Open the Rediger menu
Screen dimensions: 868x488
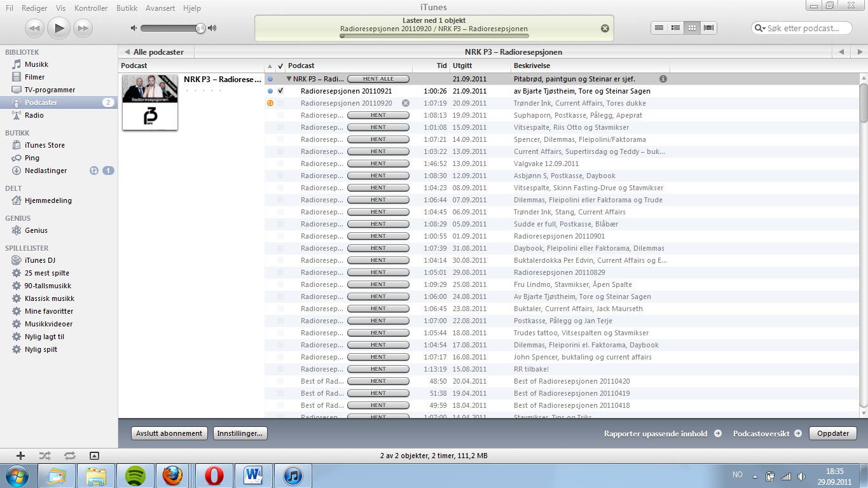34,8
